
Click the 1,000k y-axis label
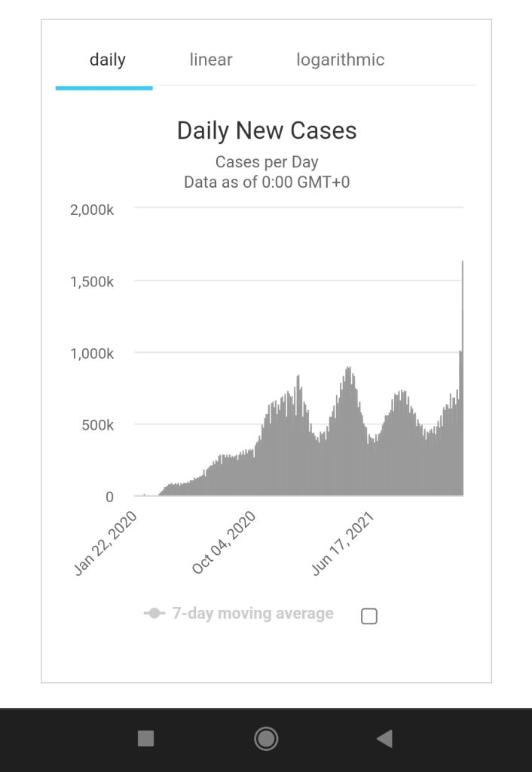tap(92, 354)
